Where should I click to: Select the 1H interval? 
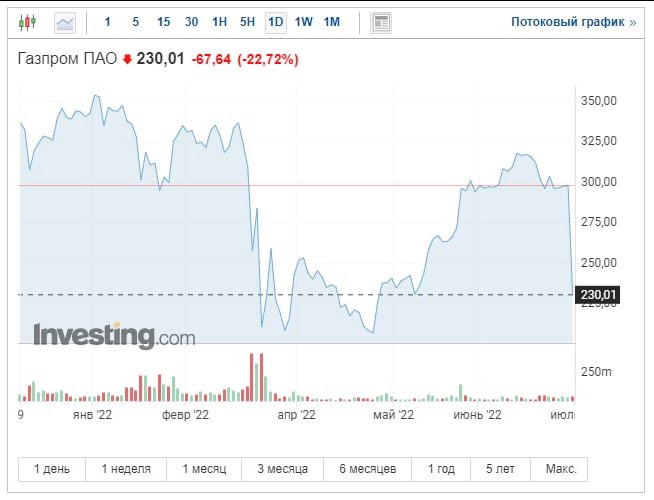[220, 21]
